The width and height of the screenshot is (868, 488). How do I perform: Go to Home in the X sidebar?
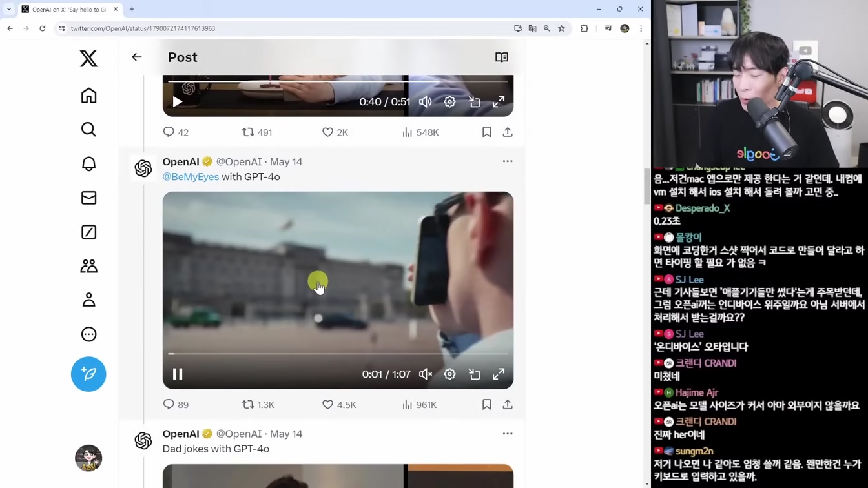pos(88,96)
